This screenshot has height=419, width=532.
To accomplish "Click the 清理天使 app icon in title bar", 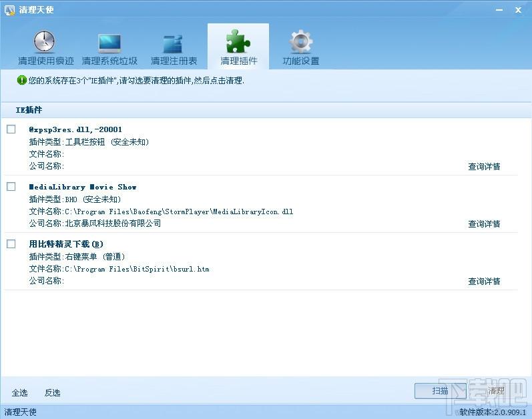I will coord(9,10).
